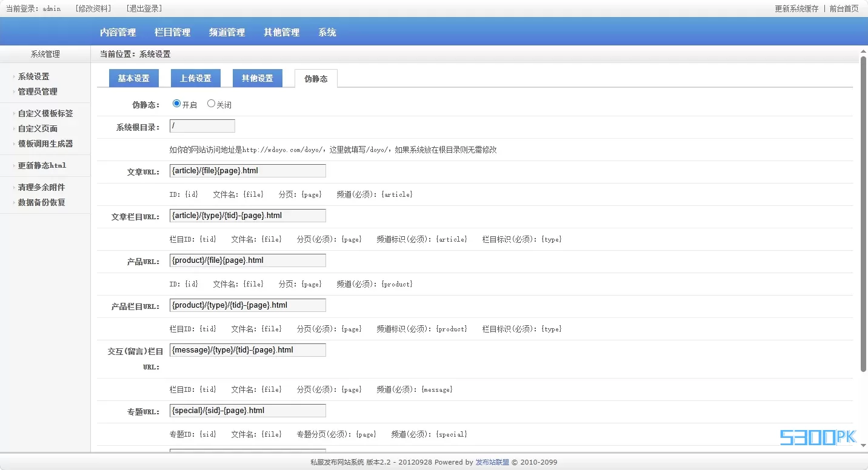
Task: Click the 专题URL input field
Action: point(248,411)
